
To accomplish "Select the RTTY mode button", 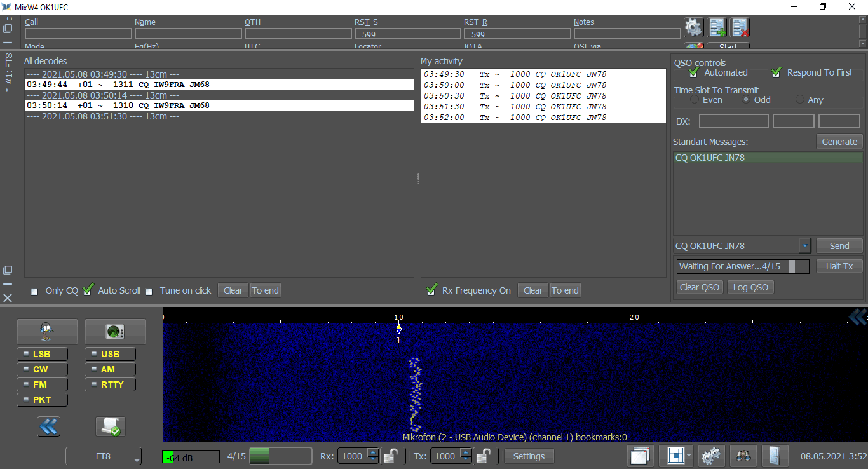I will click(x=110, y=384).
